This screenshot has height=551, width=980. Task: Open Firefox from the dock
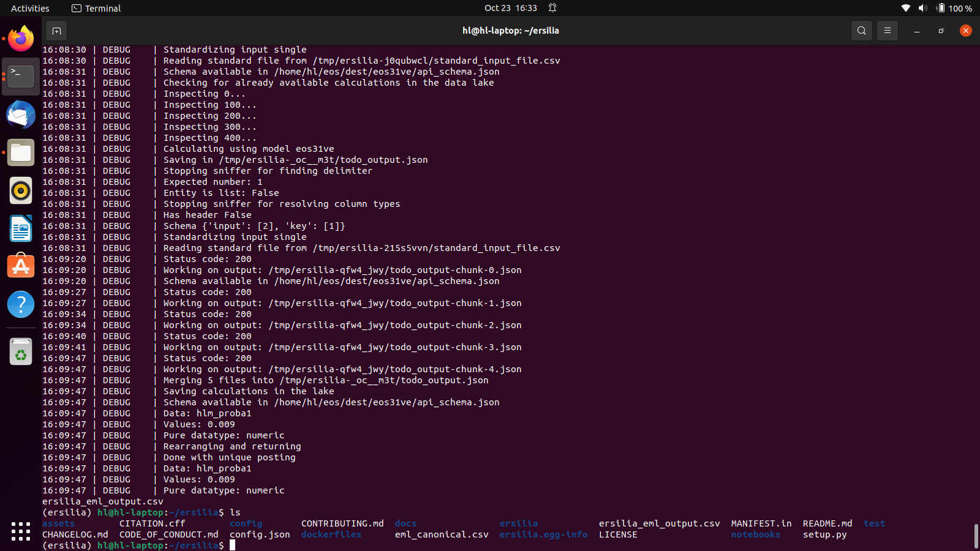[20, 39]
